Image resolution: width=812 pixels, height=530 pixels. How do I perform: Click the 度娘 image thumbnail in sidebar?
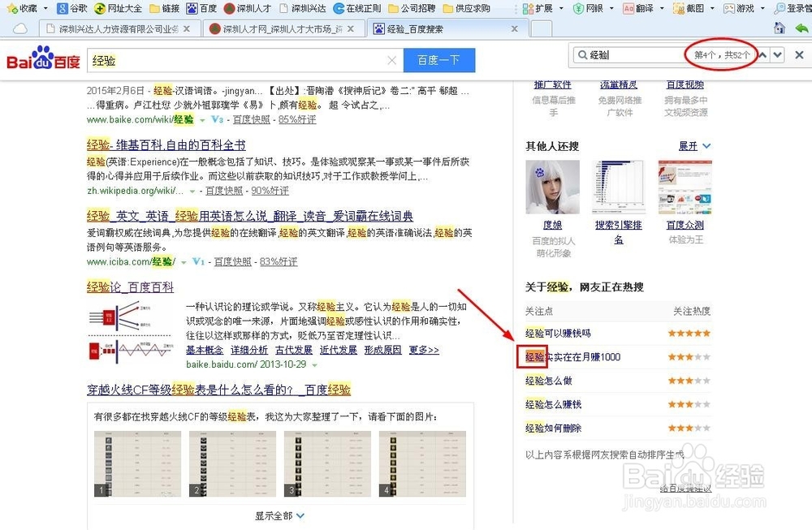pyautogui.click(x=552, y=185)
